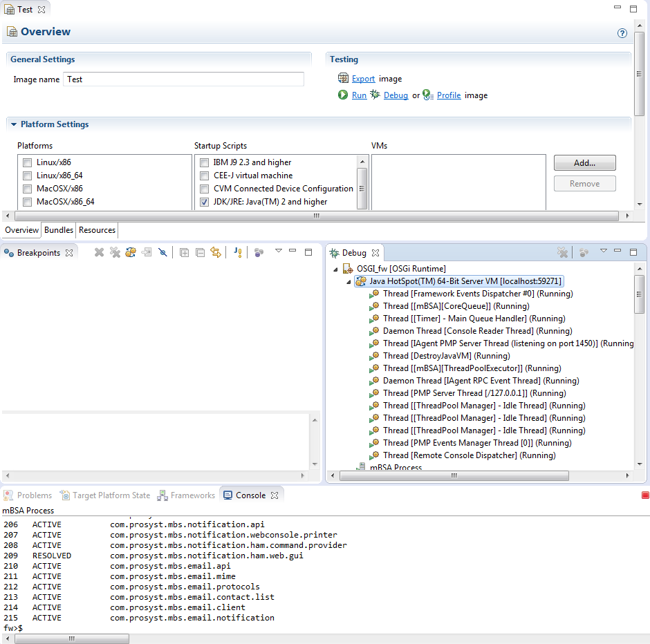Click Collapse All in Breakpoints toolbar
This screenshot has height=644, width=650.
pos(200,253)
